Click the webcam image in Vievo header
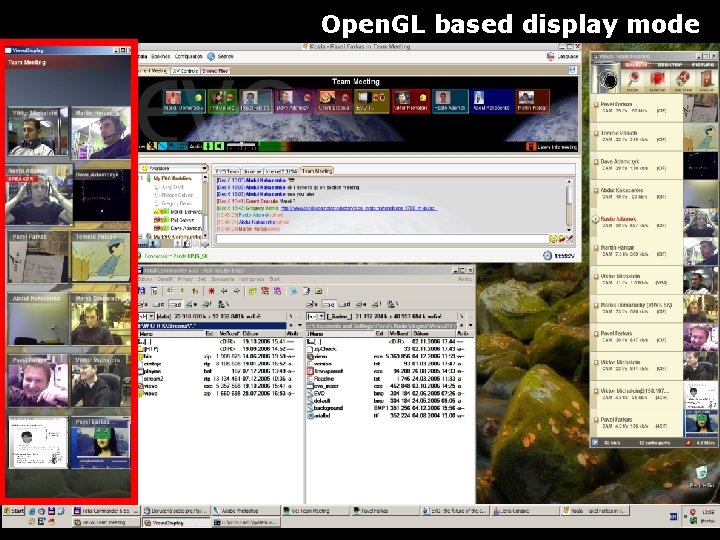Image resolution: width=720 pixels, height=540 pixels. pos(606,78)
